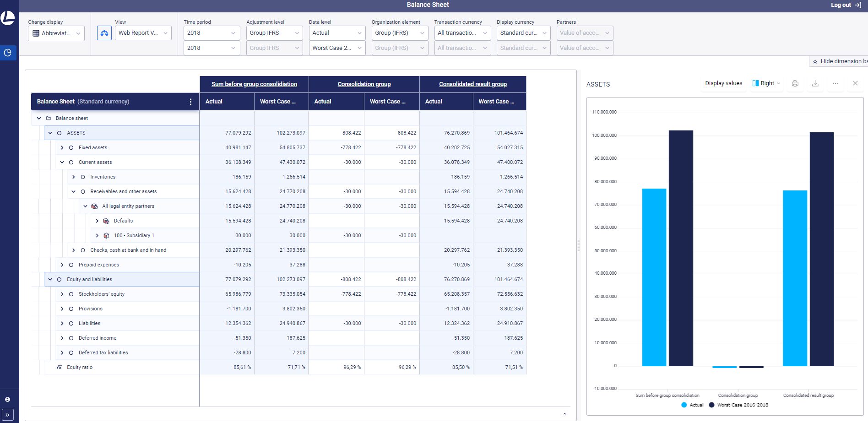This screenshot has height=423, width=868.
Task: Click the globe icon at sidebar bottom
Action: (x=8, y=399)
